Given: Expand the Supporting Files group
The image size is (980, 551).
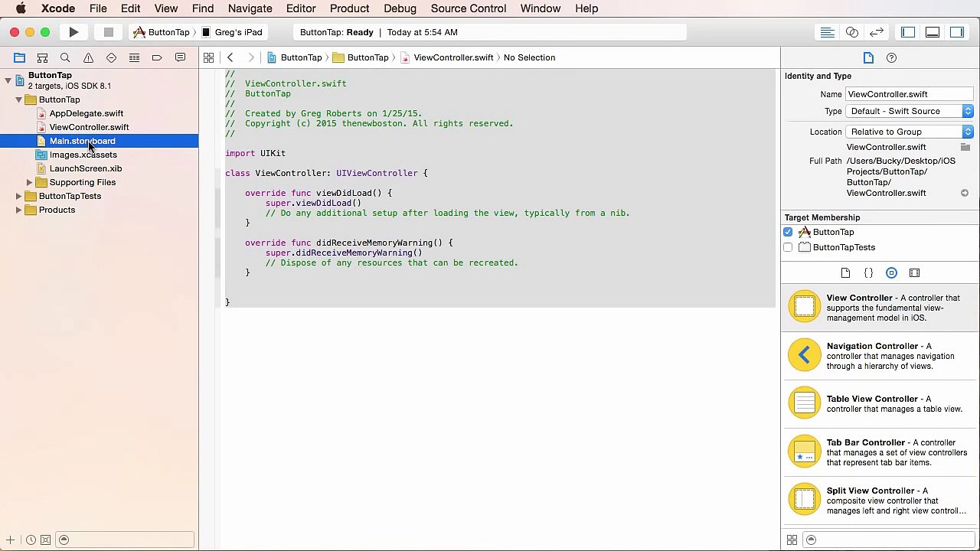Looking at the screenshot, I should click(x=29, y=182).
